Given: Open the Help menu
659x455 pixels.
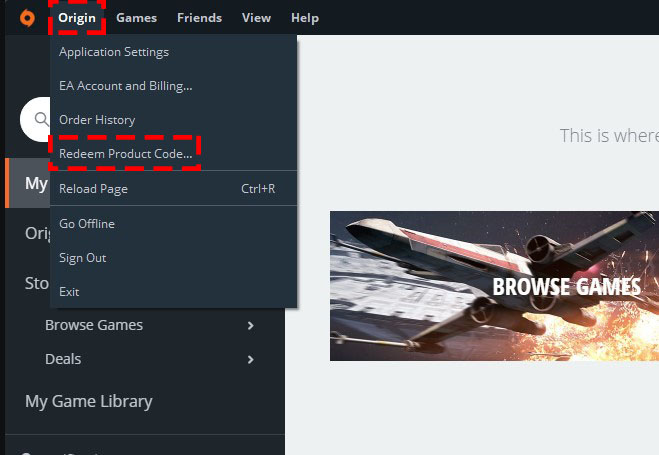Looking at the screenshot, I should point(305,18).
